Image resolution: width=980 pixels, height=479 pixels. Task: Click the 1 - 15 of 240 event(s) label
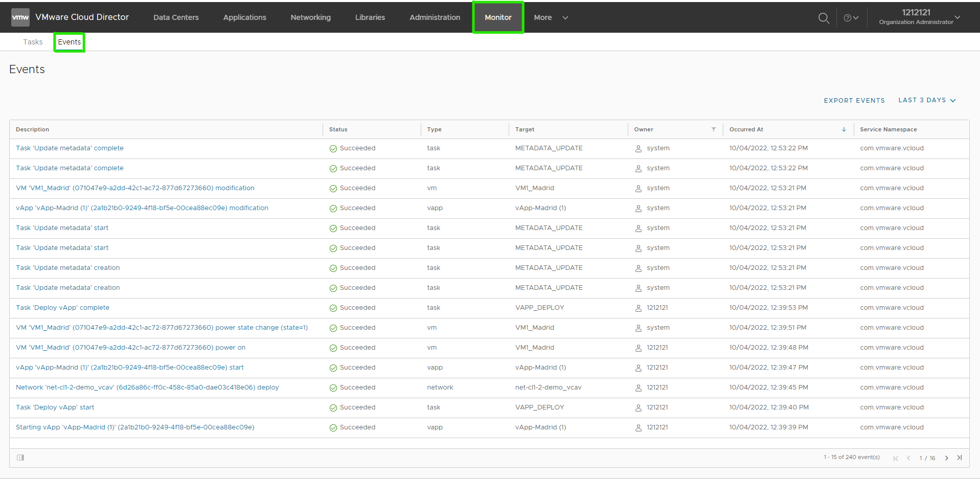(851, 457)
